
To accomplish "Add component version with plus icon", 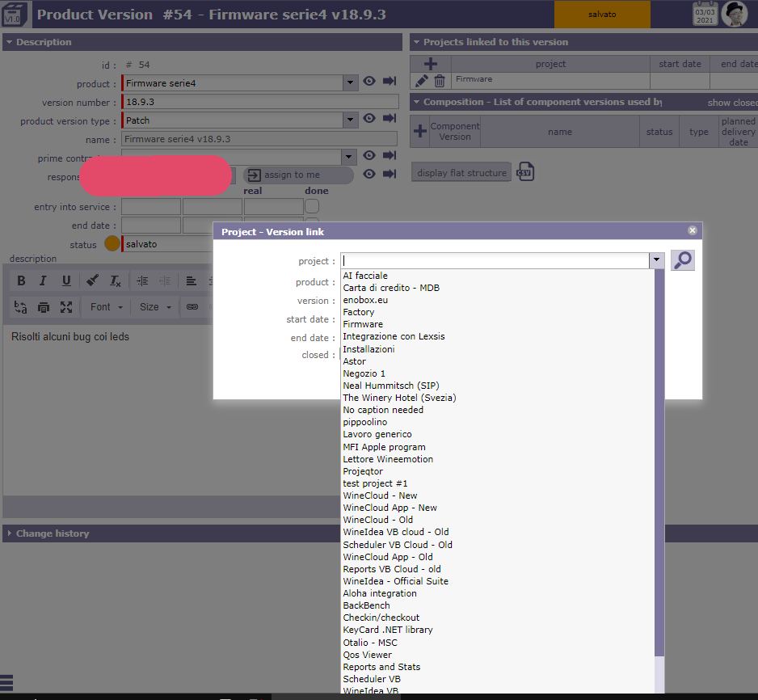I will (x=420, y=131).
